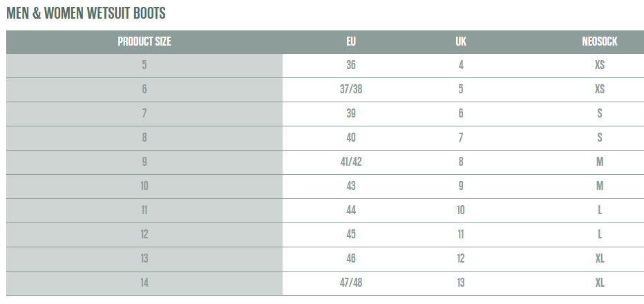The width and height of the screenshot is (644, 304).
Task: Click the "Men & Women Wetsuit Boots" heading
Action: (x=86, y=13)
